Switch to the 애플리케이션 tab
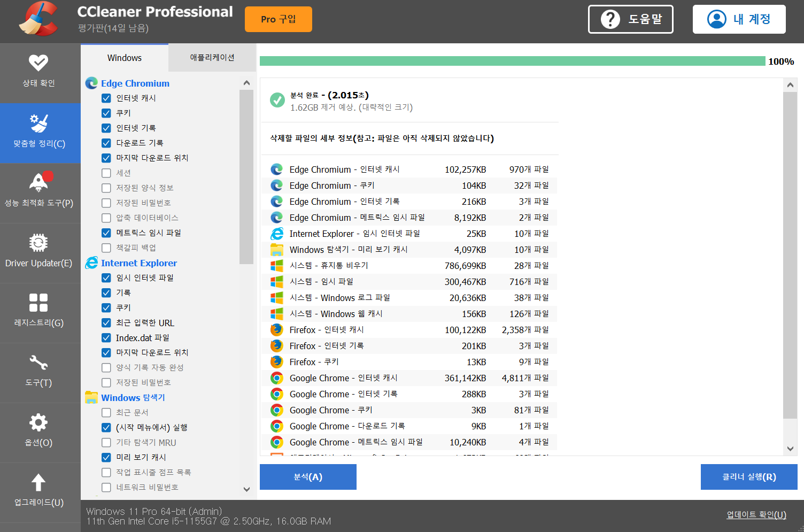Screen dimensions: 804x532 pyautogui.click(x=212, y=58)
